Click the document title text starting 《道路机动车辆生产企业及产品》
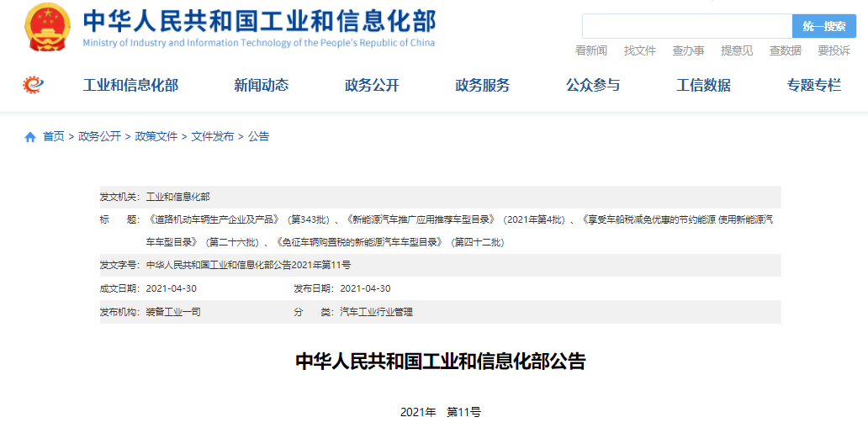868x433 pixels. coord(459,219)
